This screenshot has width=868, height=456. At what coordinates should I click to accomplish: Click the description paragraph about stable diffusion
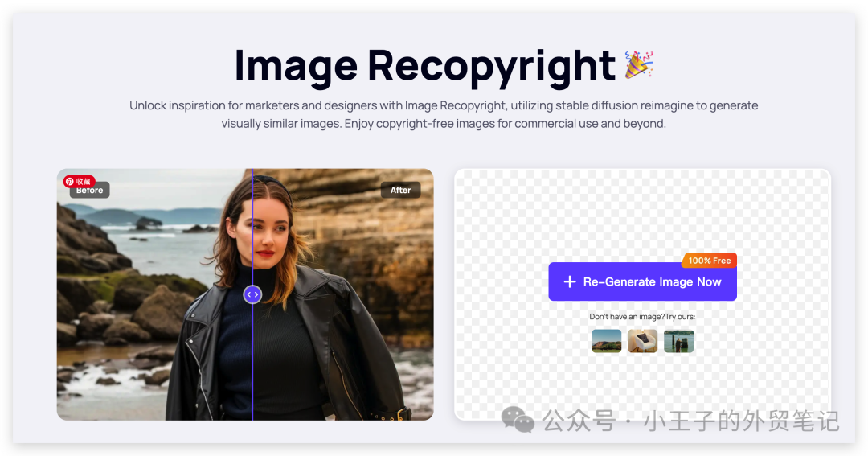[444, 114]
